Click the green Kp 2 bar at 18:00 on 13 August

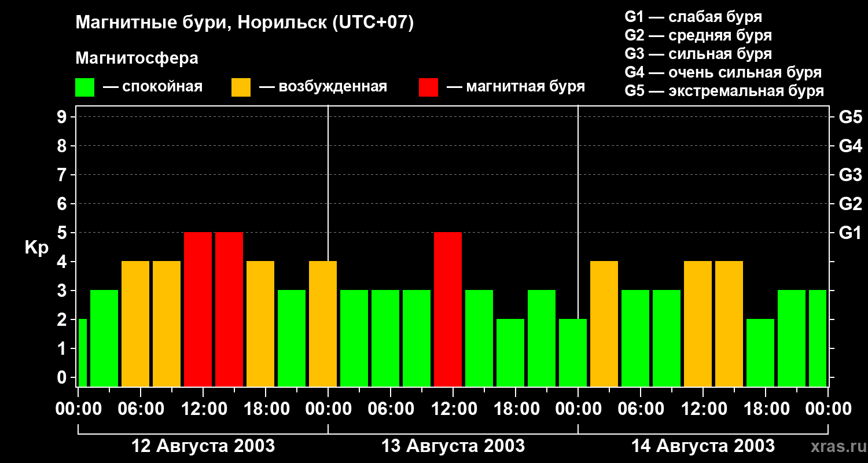[x=510, y=352]
